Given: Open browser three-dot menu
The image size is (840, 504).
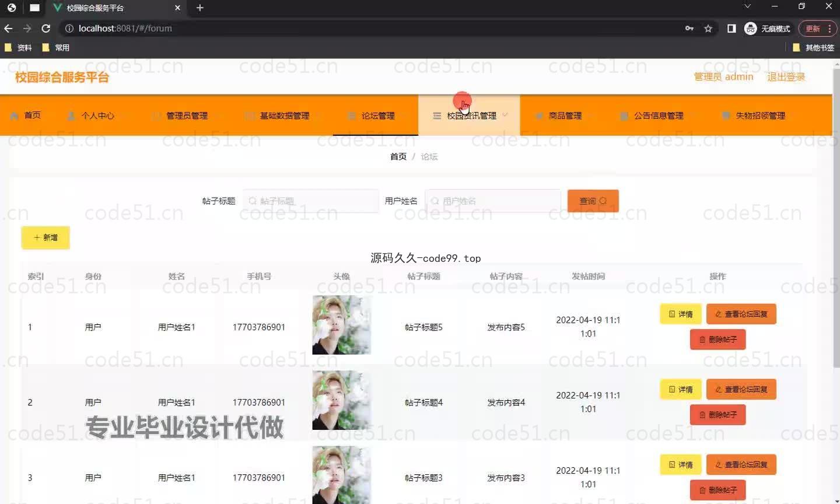Looking at the screenshot, I should pyautogui.click(x=829, y=28).
